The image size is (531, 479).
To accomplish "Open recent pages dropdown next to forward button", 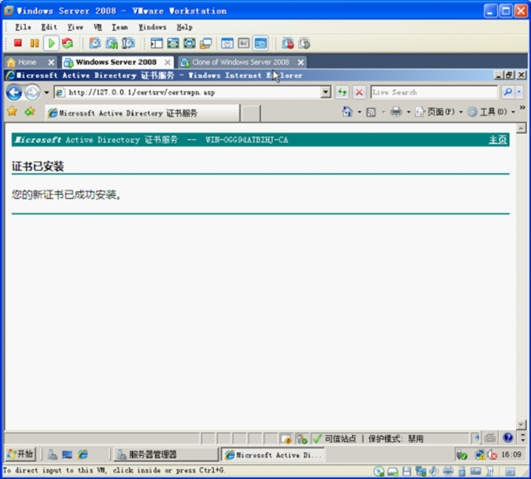I will pos(46,92).
